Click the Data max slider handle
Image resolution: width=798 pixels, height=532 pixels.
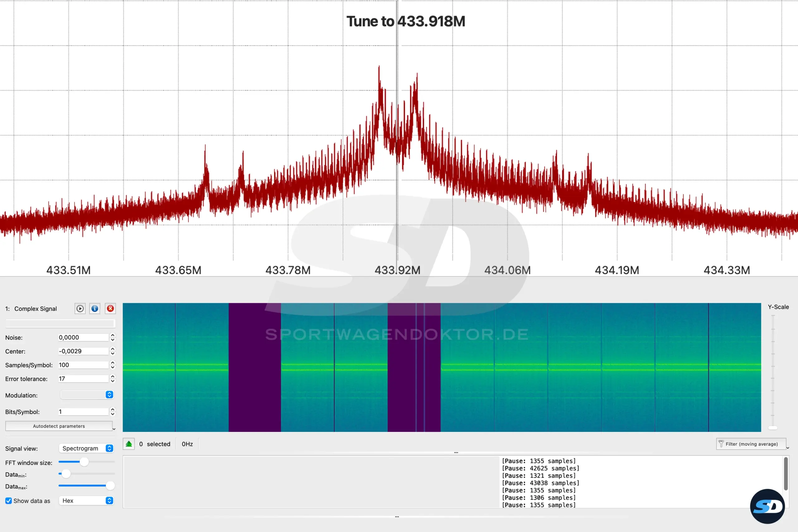coord(110,486)
